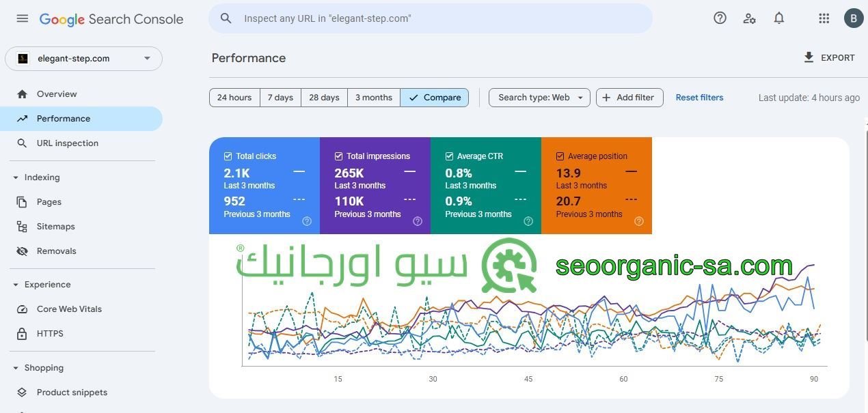868x413 pixels.
Task: Click the Reset filters link
Action: coord(699,97)
